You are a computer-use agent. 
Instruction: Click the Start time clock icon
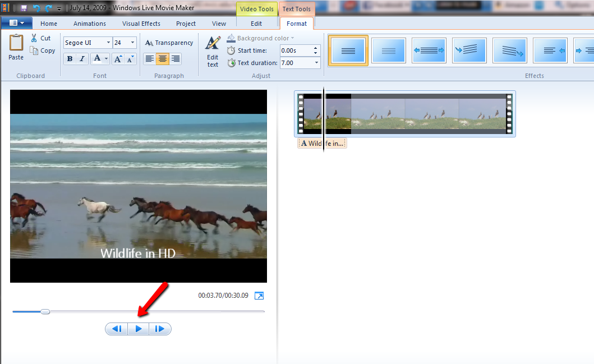pos(231,50)
